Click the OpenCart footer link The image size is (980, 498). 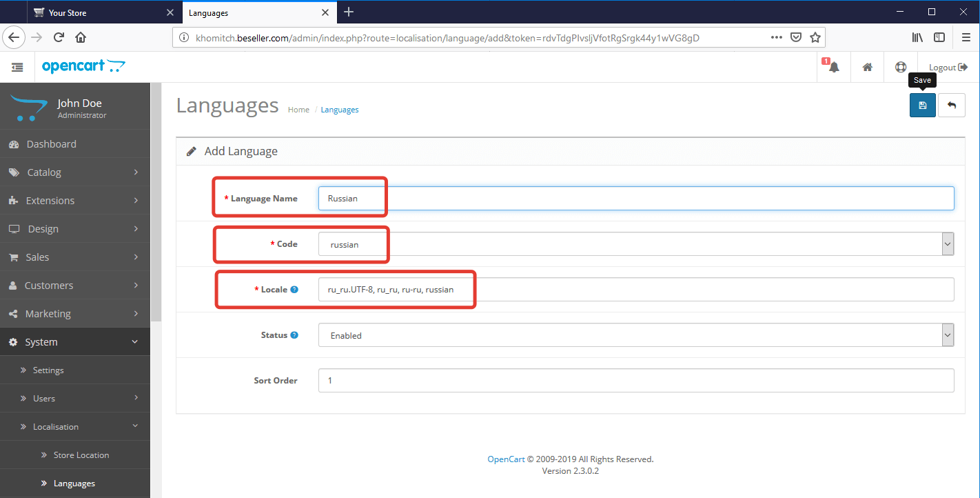pyautogui.click(x=507, y=459)
